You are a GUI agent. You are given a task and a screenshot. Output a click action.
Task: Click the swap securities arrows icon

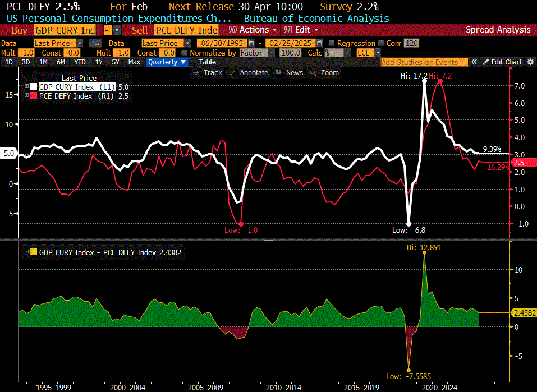click(95, 43)
